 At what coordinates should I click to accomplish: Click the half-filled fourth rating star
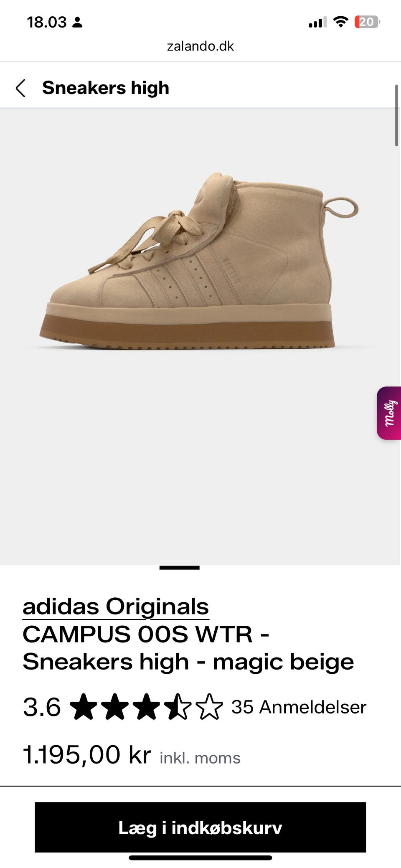click(x=178, y=707)
